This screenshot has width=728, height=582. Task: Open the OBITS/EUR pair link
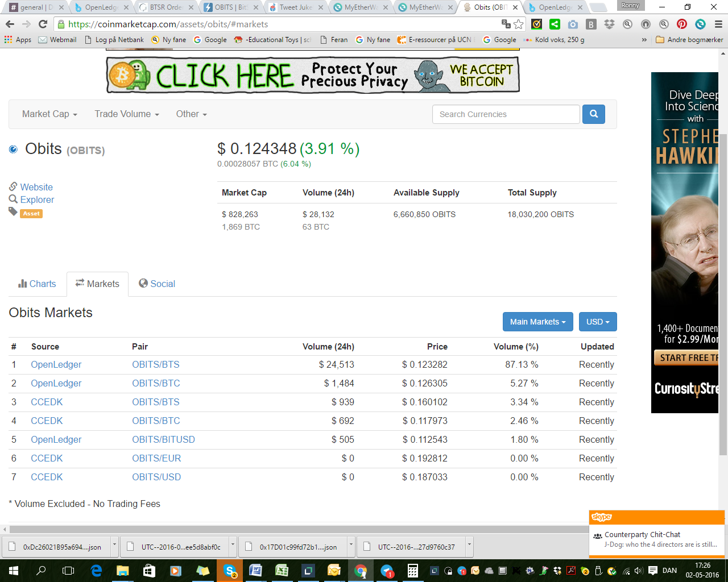[x=156, y=458]
